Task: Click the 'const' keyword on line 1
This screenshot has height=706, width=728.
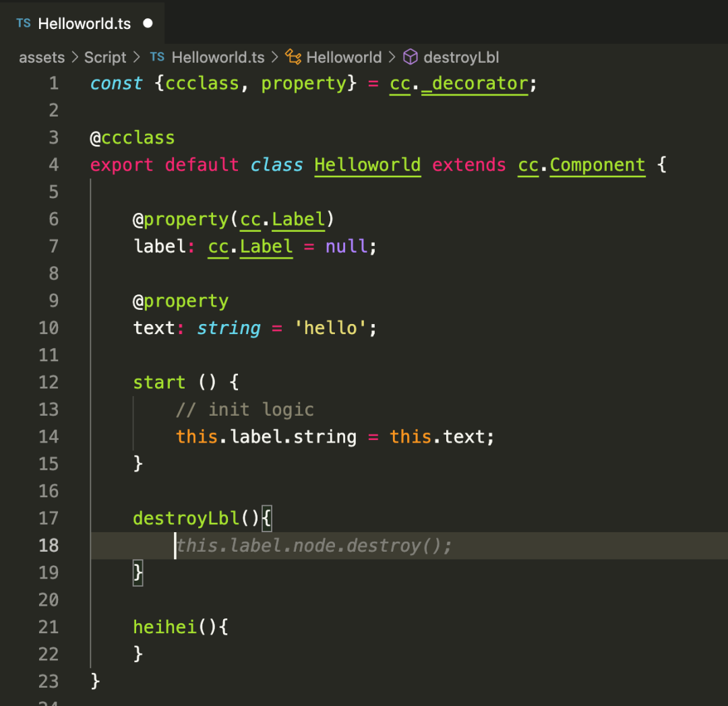Action: (117, 84)
